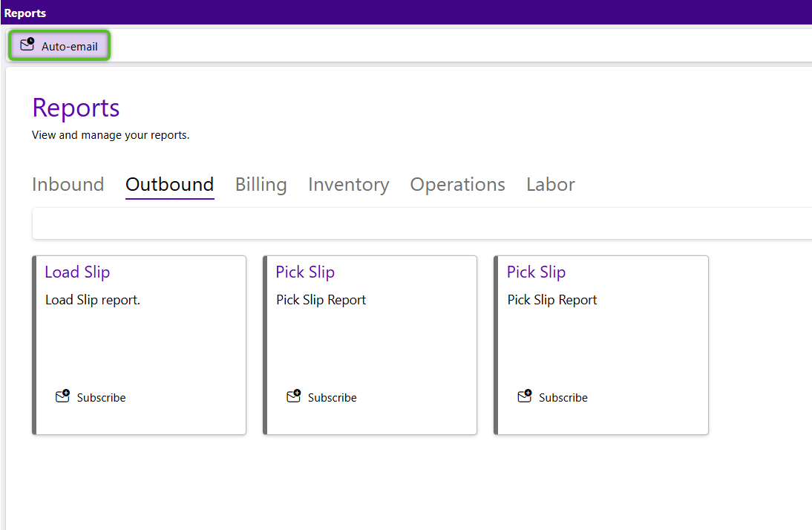The height and width of the screenshot is (530, 812).
Task: Open the Load Slip report title
Action: 77,272
